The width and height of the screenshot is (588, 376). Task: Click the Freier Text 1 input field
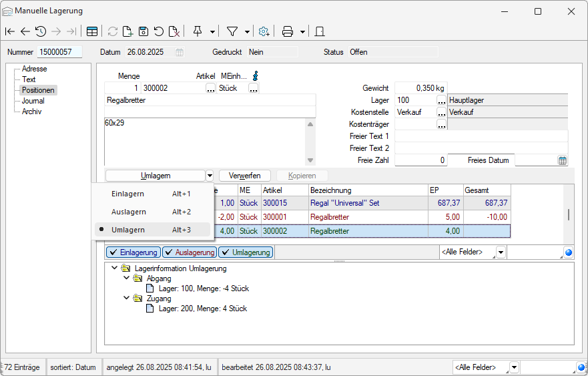pyautogui.click(x=481, y=136)
